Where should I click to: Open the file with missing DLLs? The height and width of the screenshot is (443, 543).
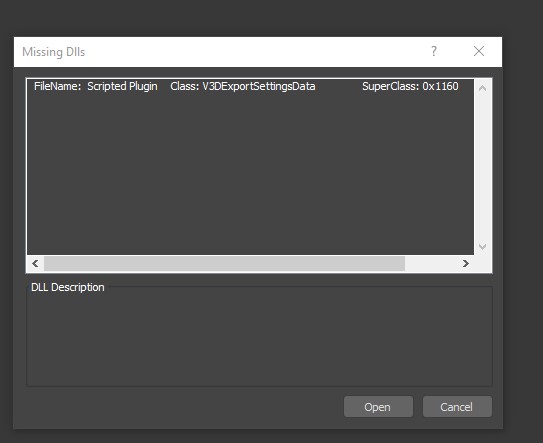coord(378,407)
